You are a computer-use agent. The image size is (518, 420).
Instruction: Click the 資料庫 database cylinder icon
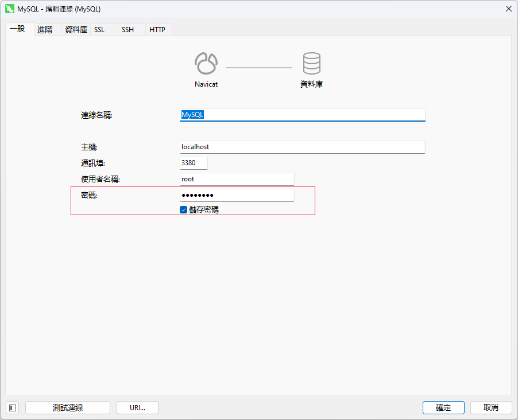311,64
